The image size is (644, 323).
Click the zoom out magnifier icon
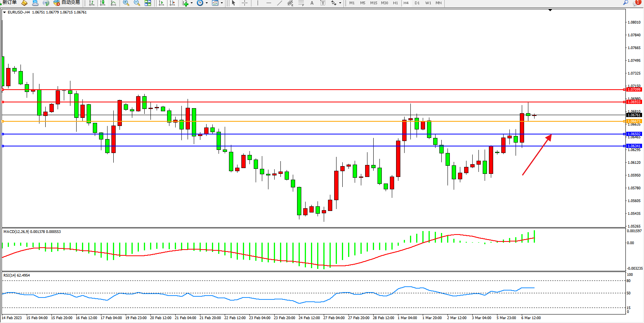tap(137, 3)
